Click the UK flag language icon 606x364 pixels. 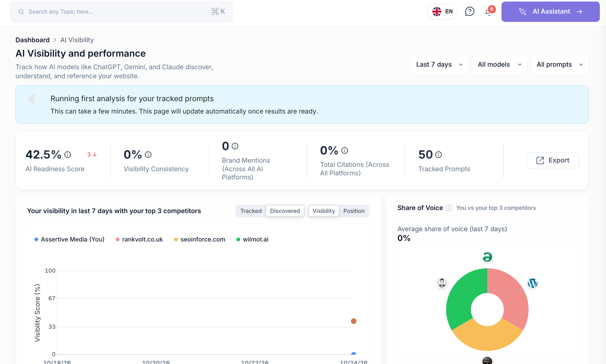(x=437, y=12)
